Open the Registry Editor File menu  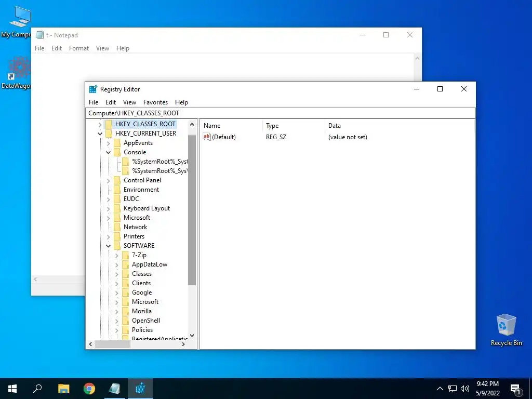click(94, 102)
